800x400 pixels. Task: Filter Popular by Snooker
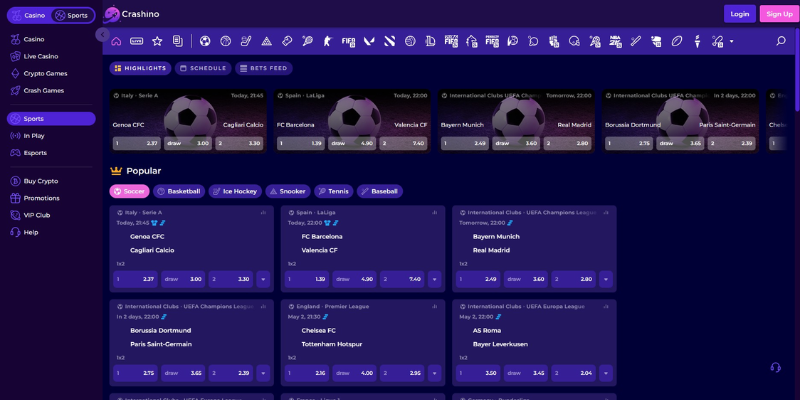[x=288, y=191]
